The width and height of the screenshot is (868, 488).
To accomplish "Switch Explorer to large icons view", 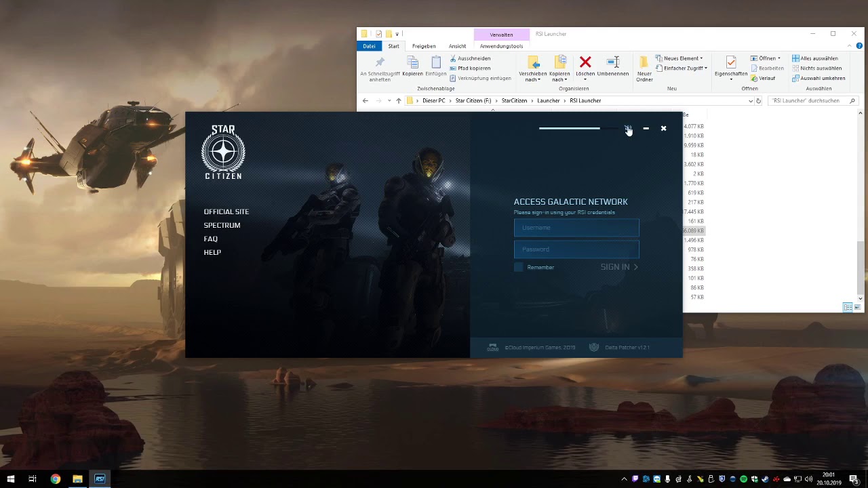I will coord(857,307).
